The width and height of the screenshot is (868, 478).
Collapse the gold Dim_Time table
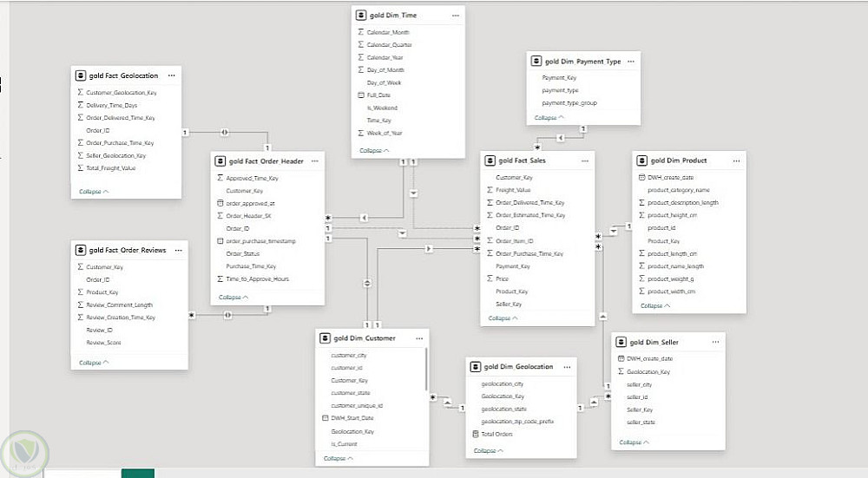(x=374, y=150)
